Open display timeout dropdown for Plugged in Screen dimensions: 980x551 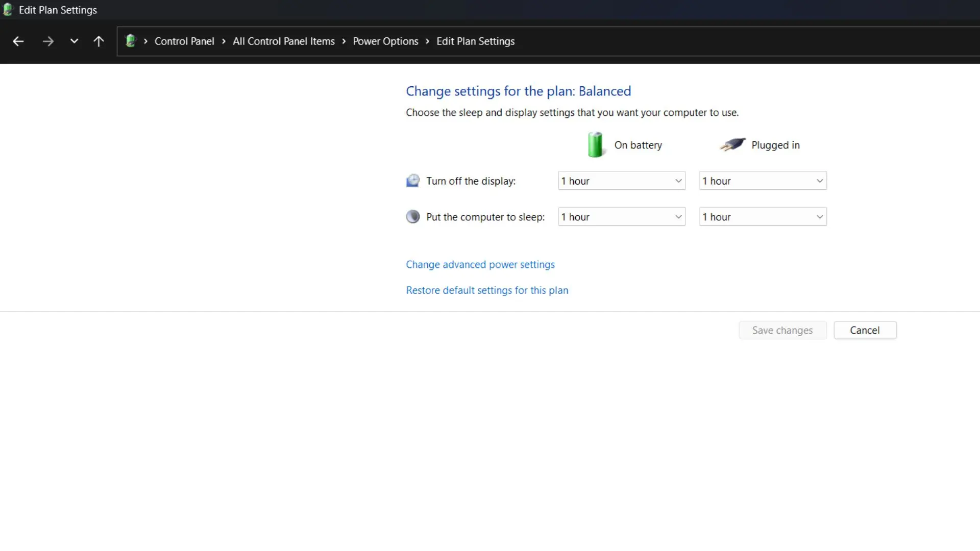click(763, 181)
